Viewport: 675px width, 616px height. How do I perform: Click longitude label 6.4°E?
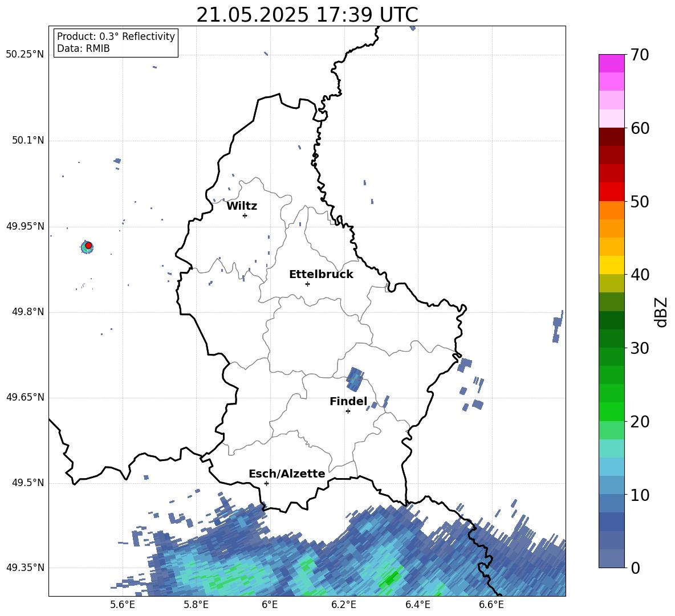pyautogui.click(x=417, y=605)
